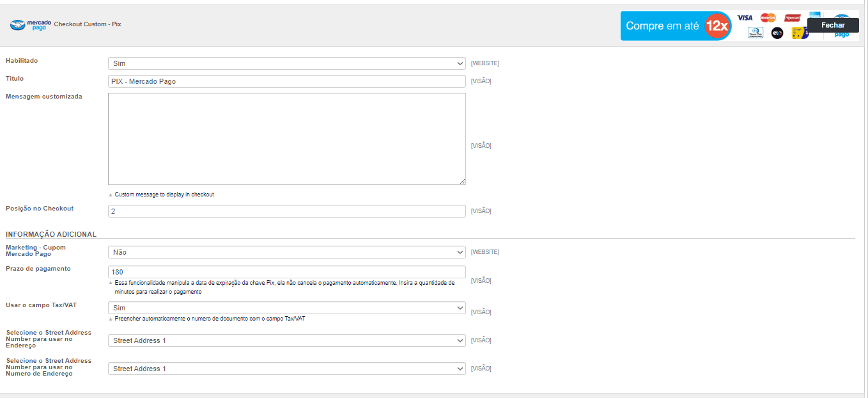Click the Habilitado field label
The image size is (868, 398).
[x=22, y=61]
